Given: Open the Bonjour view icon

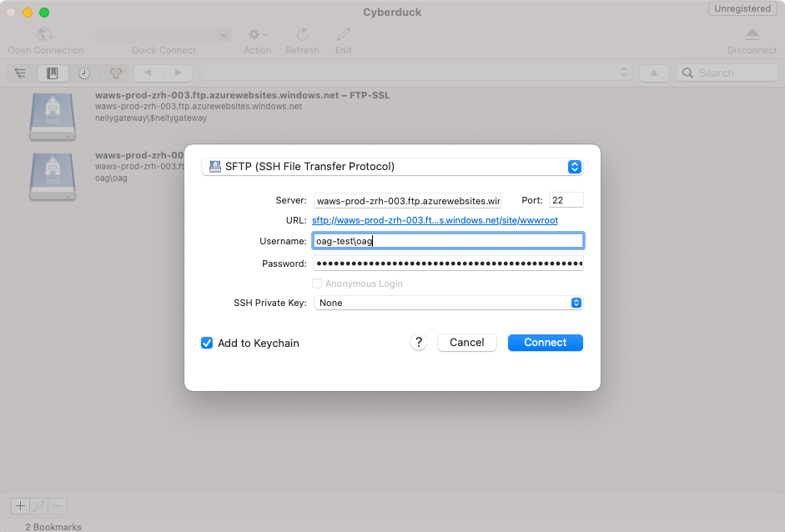Looking at the screenshot, I should tap(116, 73).
